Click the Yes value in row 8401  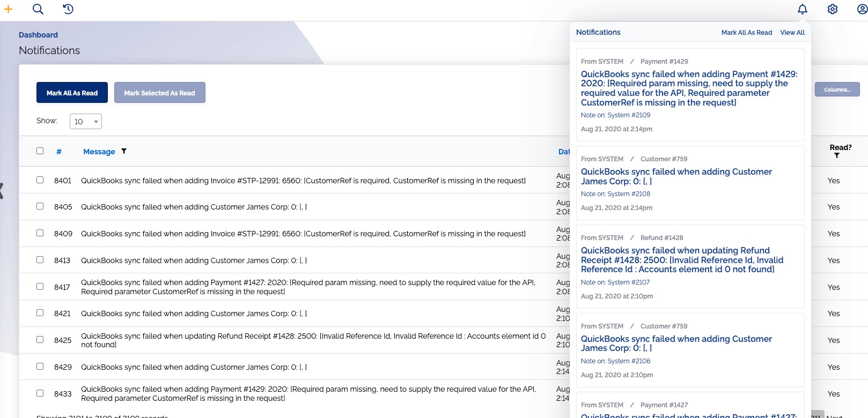point(834,181)
